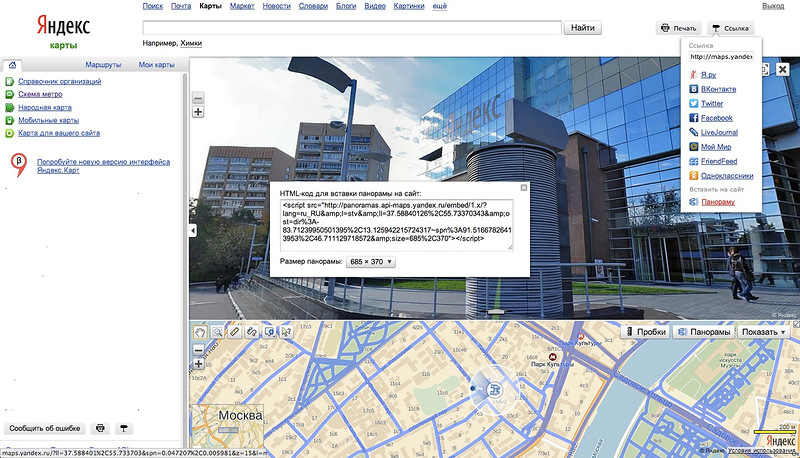This screenshot has height=458, width=800.
Task: Toggle the Пробки traffic layer
Action: [646, 332]
